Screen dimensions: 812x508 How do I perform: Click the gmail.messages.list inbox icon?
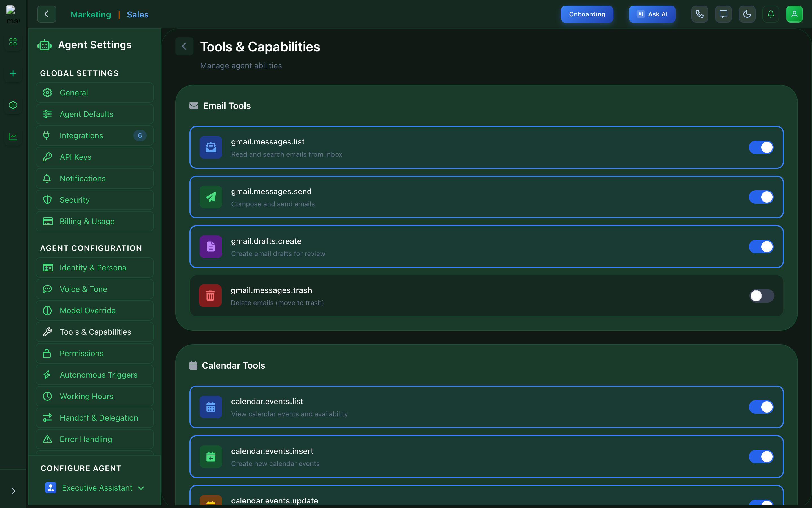(211, 147)
